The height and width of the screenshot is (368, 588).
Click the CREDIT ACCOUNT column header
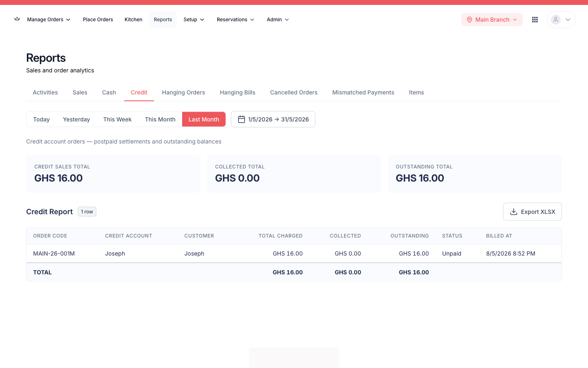coord(129,236)
